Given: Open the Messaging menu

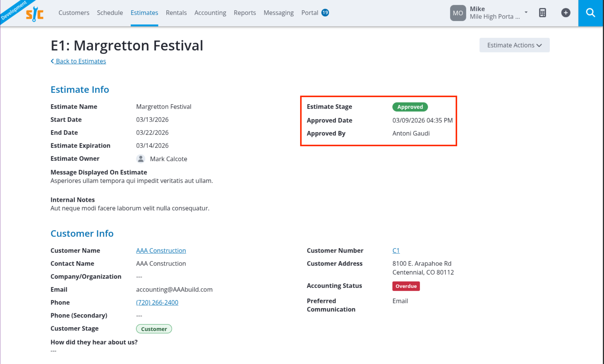Looking at the screenshot, I should (278, 13).
